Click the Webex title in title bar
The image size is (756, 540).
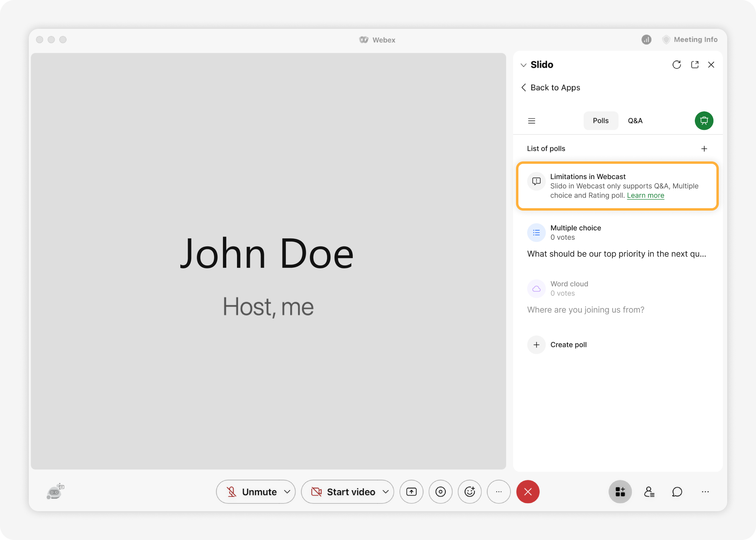(377, 40)
